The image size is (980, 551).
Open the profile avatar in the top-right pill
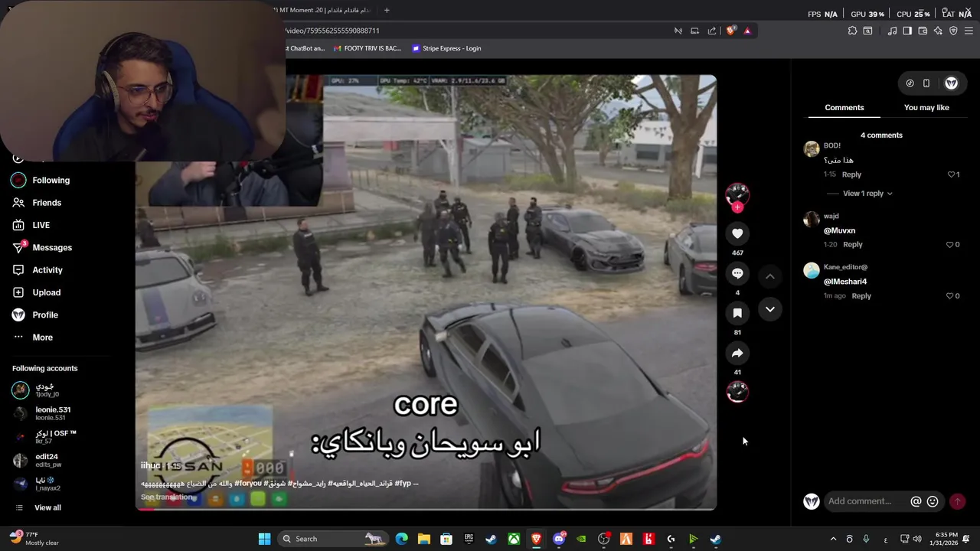[x=951, y=83]
